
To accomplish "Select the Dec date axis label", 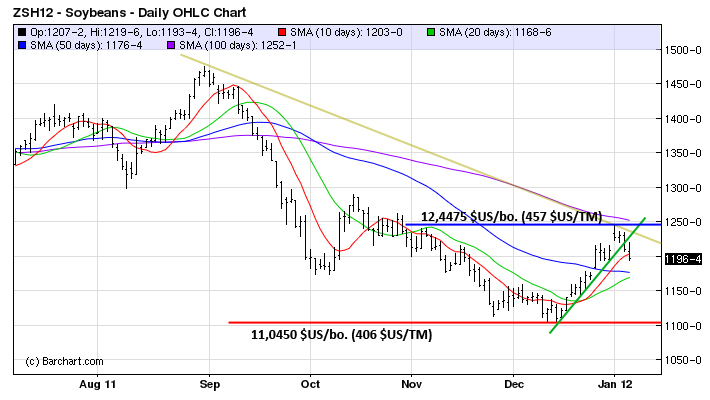I will [514, 383].
